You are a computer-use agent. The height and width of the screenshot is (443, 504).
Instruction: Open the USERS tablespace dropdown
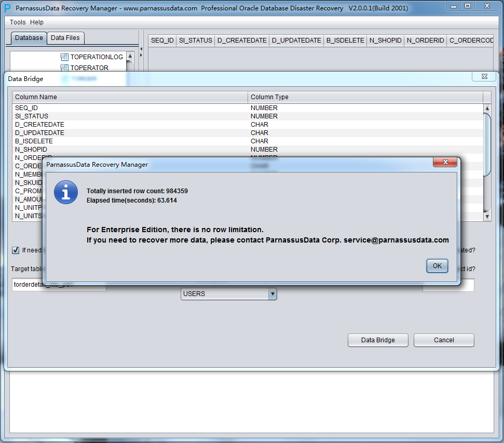[x=272, y=294]
